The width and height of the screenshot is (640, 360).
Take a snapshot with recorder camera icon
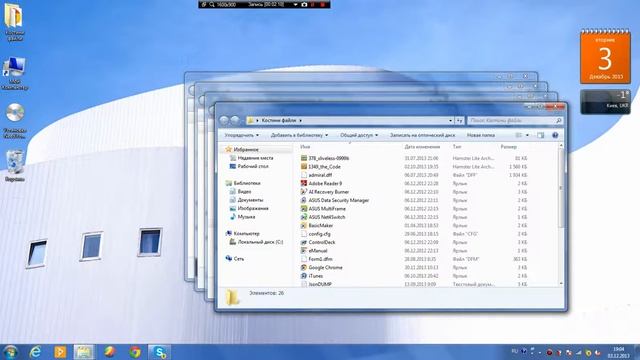[x=304, y=4]
